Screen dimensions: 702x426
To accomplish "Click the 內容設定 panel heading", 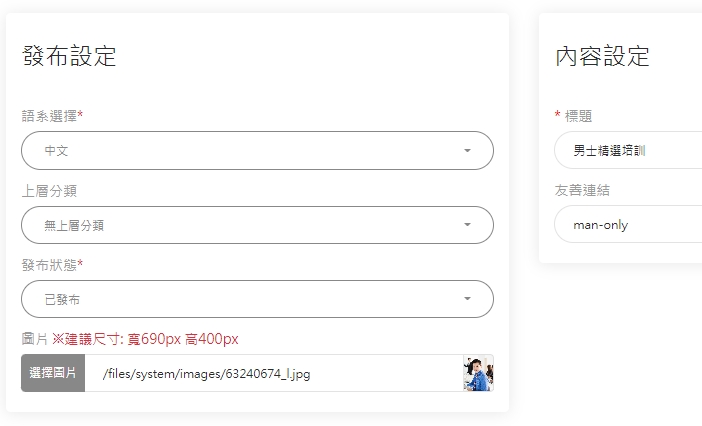I will click(602, 56).
